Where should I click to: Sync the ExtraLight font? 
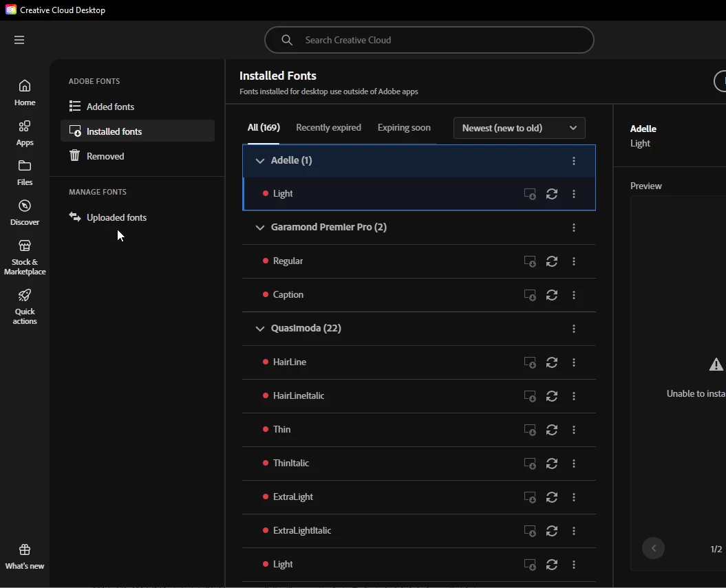[551, 497]
